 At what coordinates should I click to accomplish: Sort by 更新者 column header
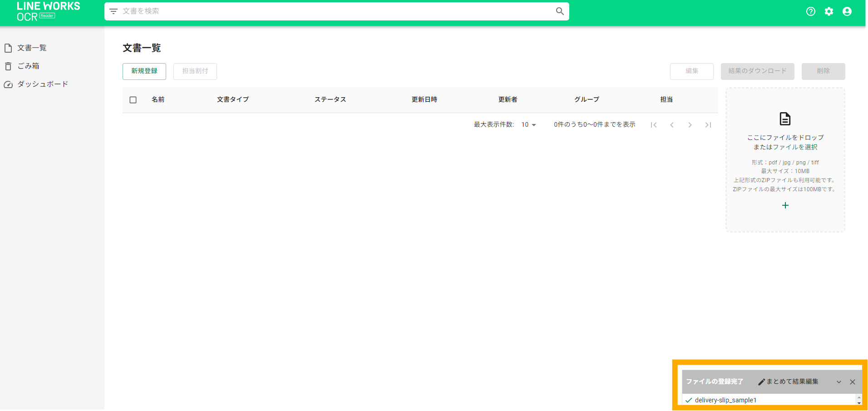508,99
